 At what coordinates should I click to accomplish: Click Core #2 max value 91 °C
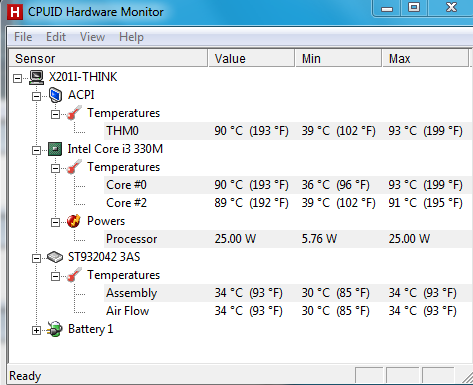coord(425,203)
